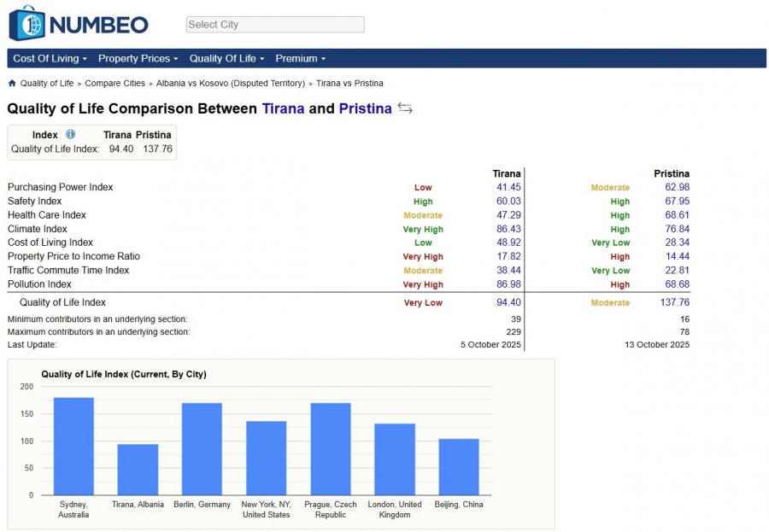Image resolution: width=769 pixels, height=532 pixels.
Task: Click the Tirana, Albania chart bar
Action: (138, 470)
